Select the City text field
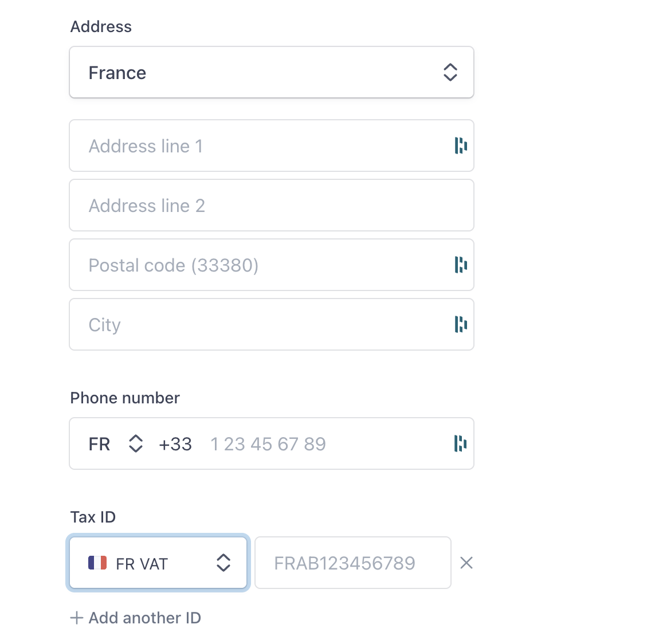651x644 pixels. pos(272,324)
